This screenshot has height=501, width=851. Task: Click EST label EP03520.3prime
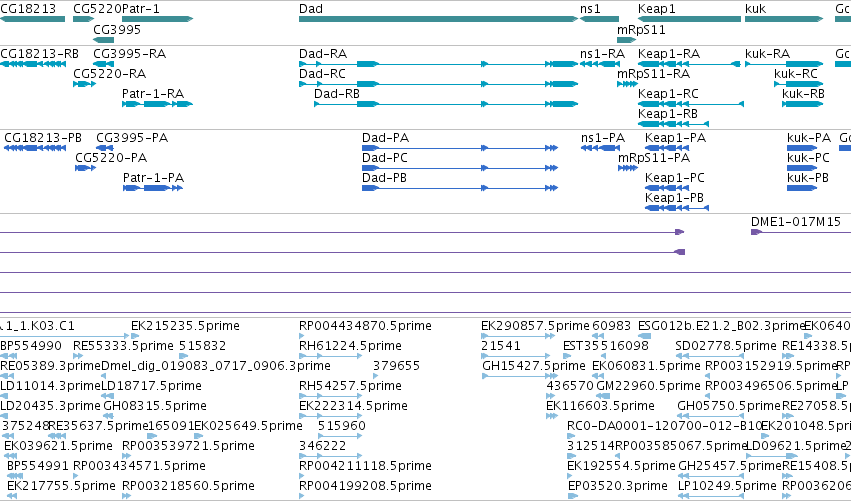point(618,486)
